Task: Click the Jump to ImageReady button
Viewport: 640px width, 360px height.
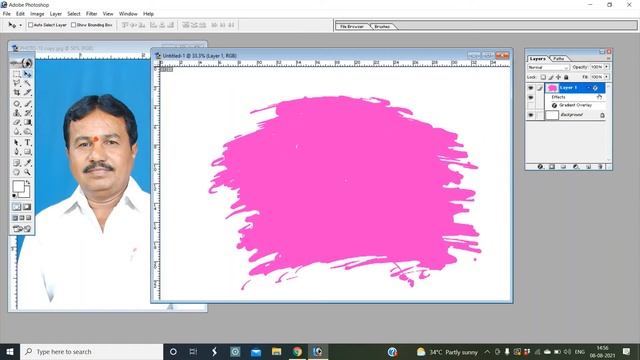Action: tap(22, 229)
